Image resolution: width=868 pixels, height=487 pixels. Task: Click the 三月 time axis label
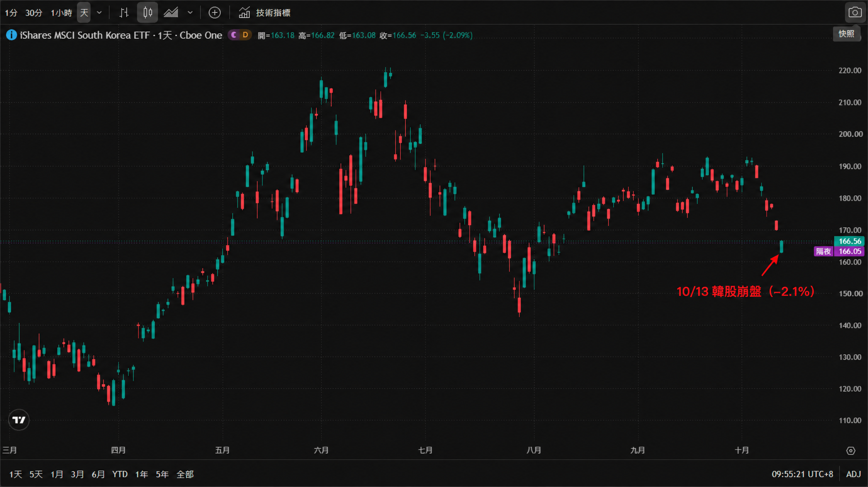pos(10,450)
